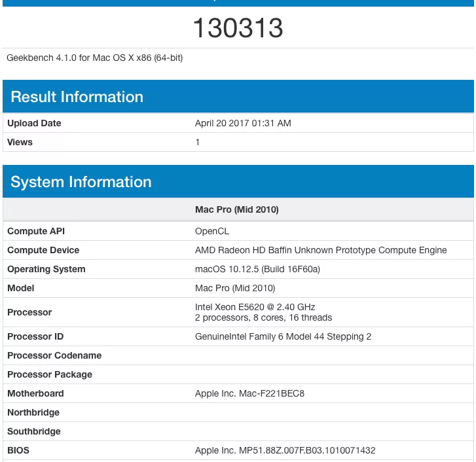Select GenuineIntel Family 6 Model 44 Stepping 2

click(283, 336)
